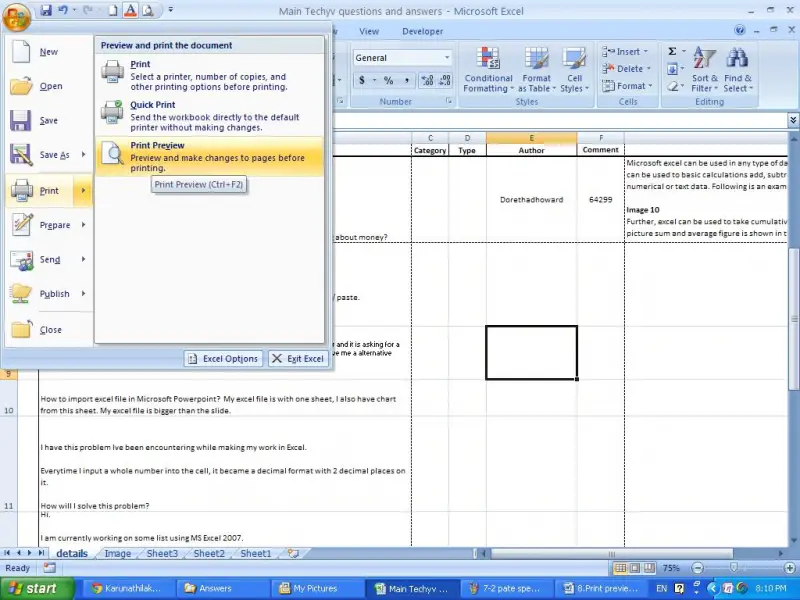This screenshot has height=600, width=800.
Task: Click the 'Dorethadhoward' author cell
Action: (532, 199)
